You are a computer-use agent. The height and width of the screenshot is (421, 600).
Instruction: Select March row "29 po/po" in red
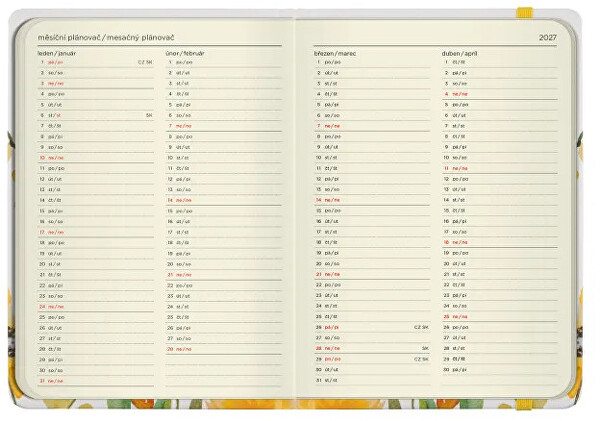[x=372, y=359]
